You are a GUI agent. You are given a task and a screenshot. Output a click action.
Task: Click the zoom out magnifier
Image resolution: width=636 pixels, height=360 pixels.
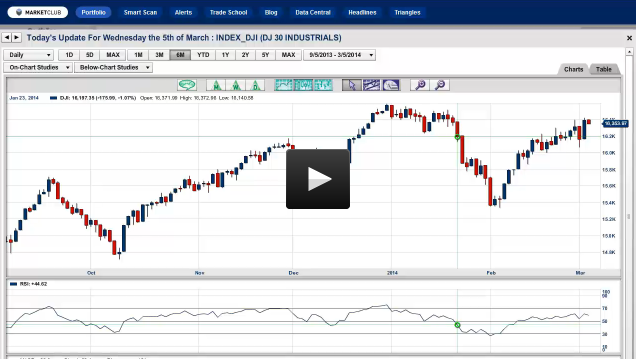(440, 85)
